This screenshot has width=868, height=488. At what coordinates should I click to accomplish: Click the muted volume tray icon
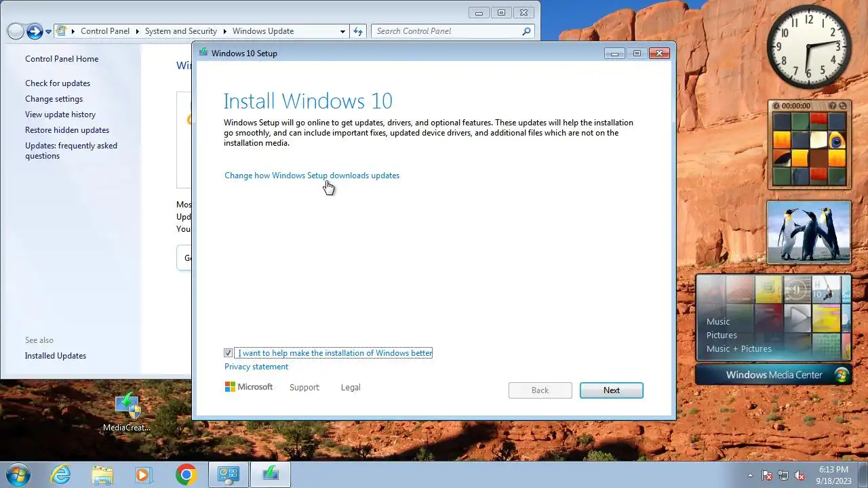click(x=800, y=475)
